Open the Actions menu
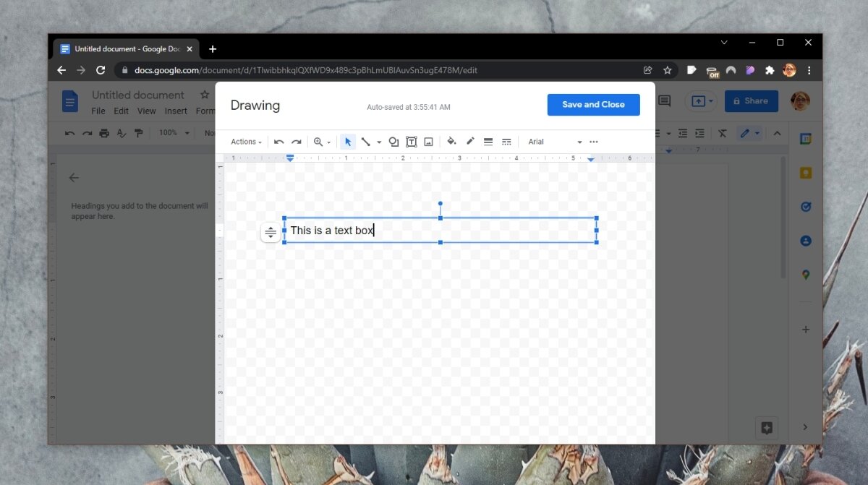Image resolution: width=868 pixels, height=485 pixels. (246, 141)
